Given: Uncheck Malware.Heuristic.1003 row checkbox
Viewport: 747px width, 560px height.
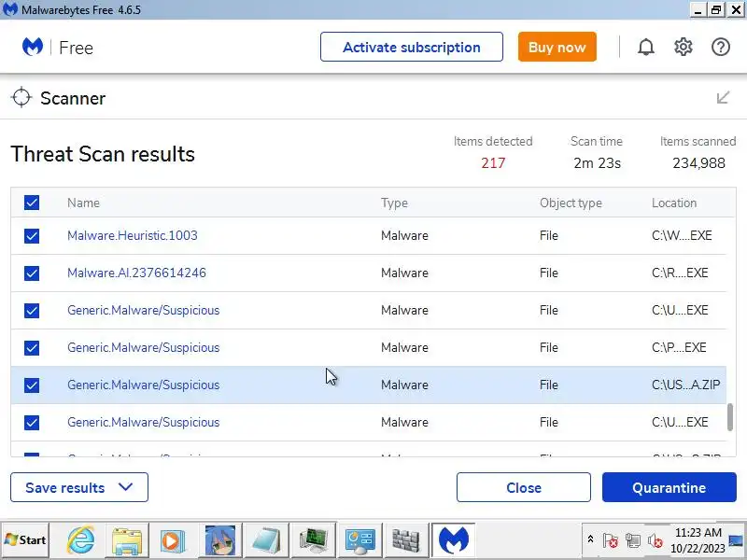Looking at the screenshot, I should click(32, 236).
